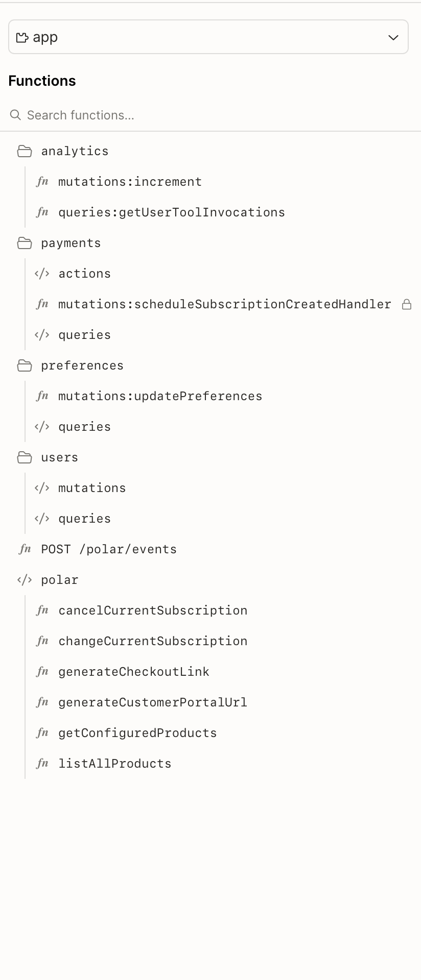Viewport: 421px width, 980px height.
Task: Click fn icon beside getConfiguredProducts
Action: click(42, 733)
